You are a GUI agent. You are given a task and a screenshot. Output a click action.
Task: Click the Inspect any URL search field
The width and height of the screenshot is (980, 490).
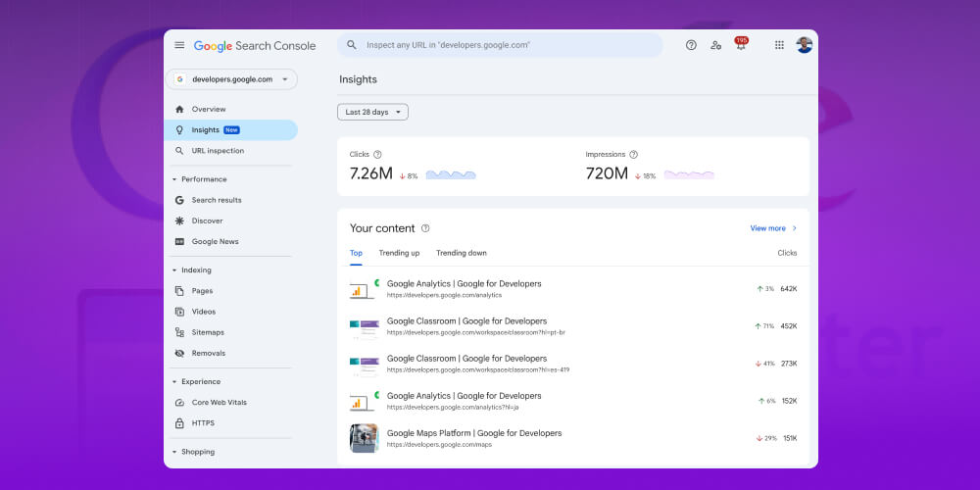click(x=500, y=45)
